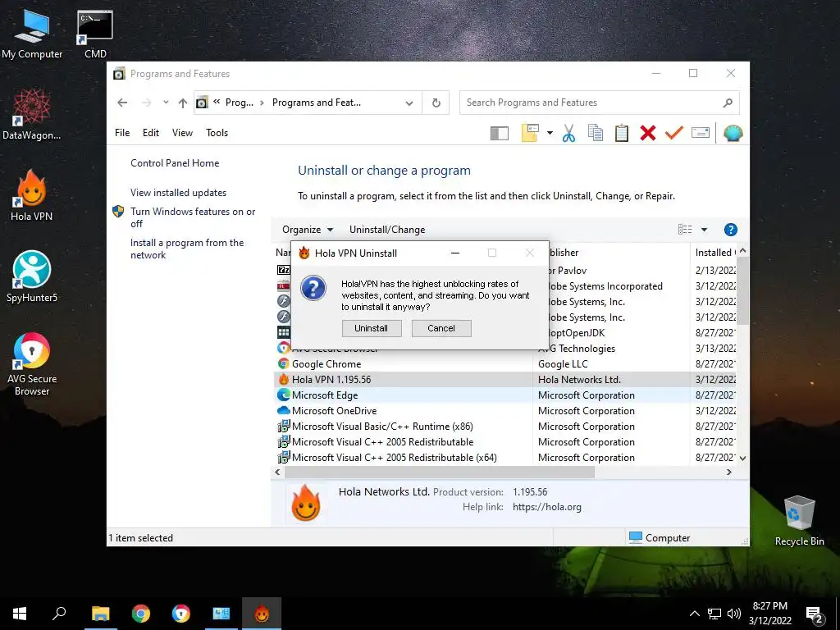840x630 pixels.
Task: Click the search magnifier icon
Action: tap(728, 103)
